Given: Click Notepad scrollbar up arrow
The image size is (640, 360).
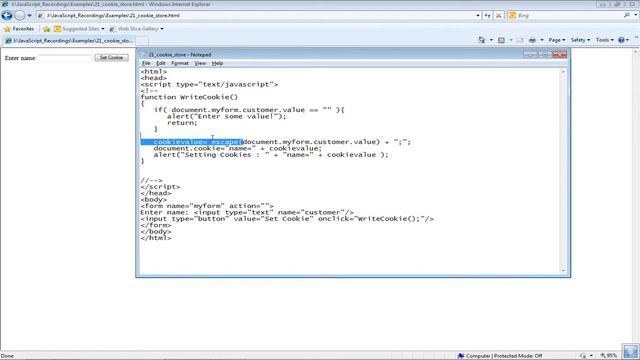Looking at the screenshot, I should tap(563, 72).
